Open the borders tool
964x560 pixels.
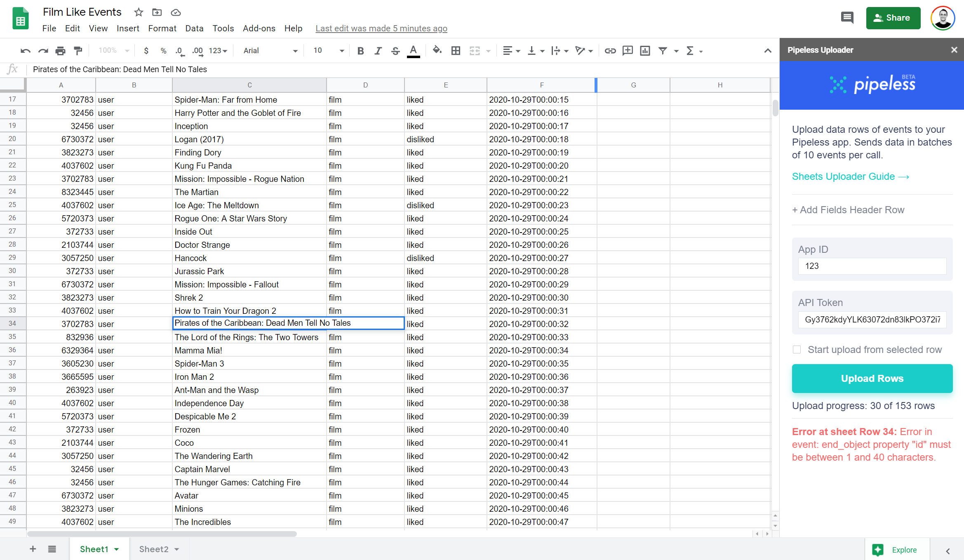click(x=456, y=51)
